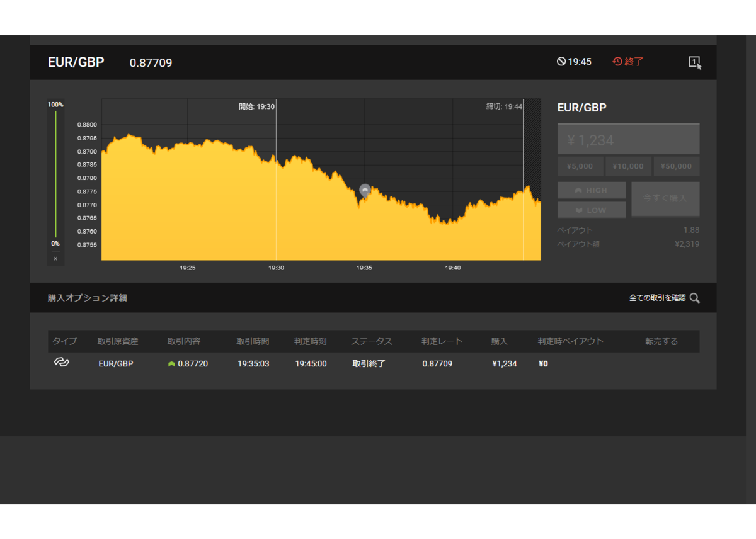Click the ¥0 payout cell
756x539 pixels.
click(x=543, y=364)
